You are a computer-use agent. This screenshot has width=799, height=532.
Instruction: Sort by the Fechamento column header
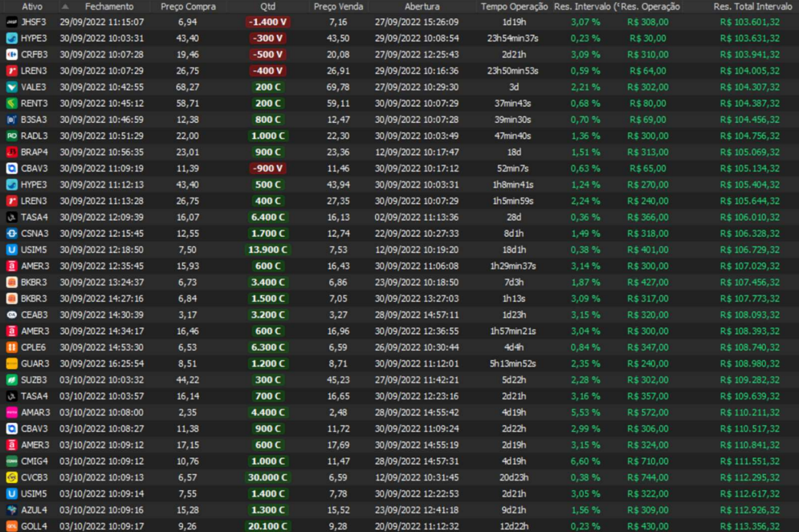(x=109, y=6)
